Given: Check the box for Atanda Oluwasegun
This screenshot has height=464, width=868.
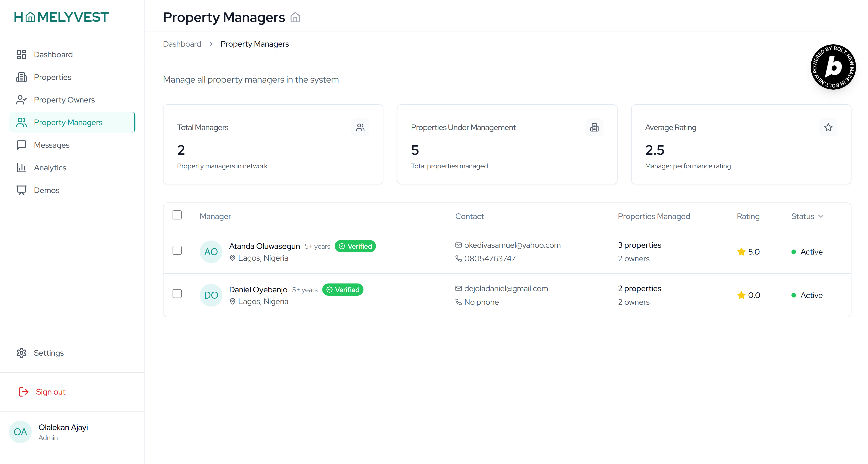Looking at the screenshot, I should click(177, 250).
